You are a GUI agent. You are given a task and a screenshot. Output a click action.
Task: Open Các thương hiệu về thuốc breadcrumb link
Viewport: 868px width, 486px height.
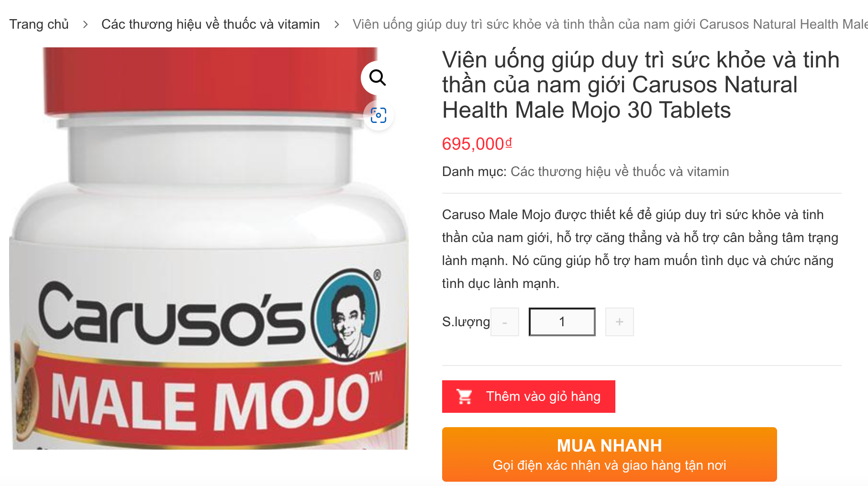pyautogui.click(x=211, y=24)
